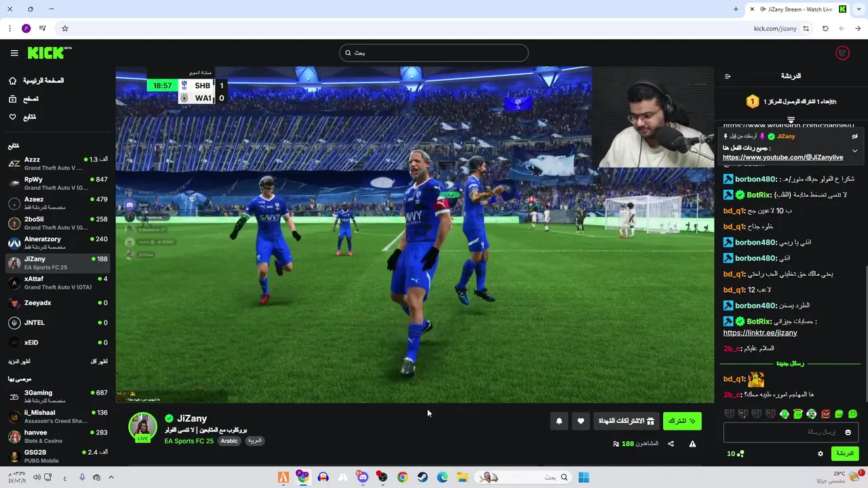This screenshot has height=488, width=868.
Task: Open 2bo5li channel in sidebar
Action: tap(58, 223)
